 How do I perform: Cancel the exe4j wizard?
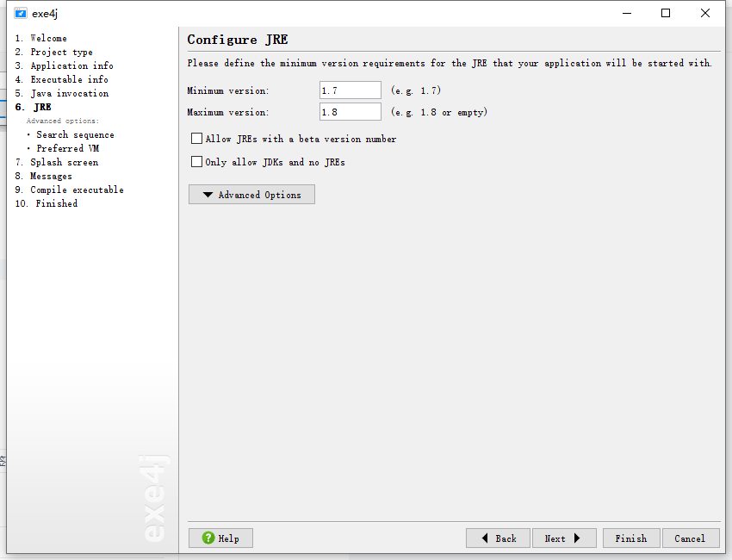tap(690, 538)
